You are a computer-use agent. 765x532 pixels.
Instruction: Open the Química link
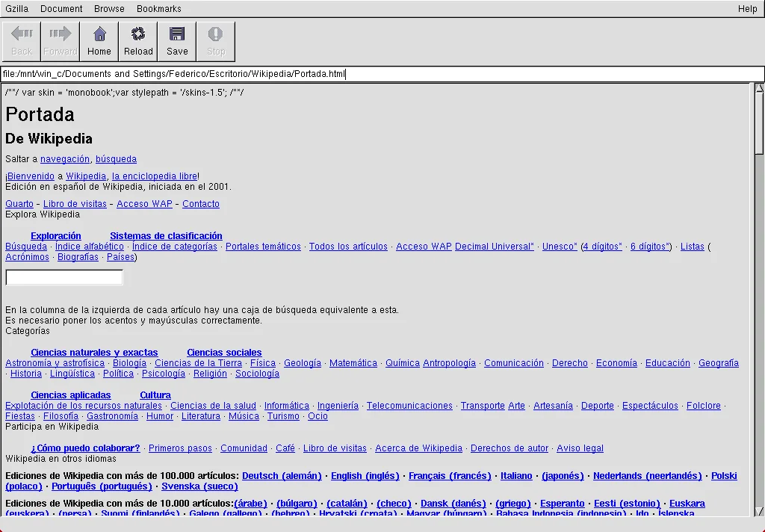(403, 363)
